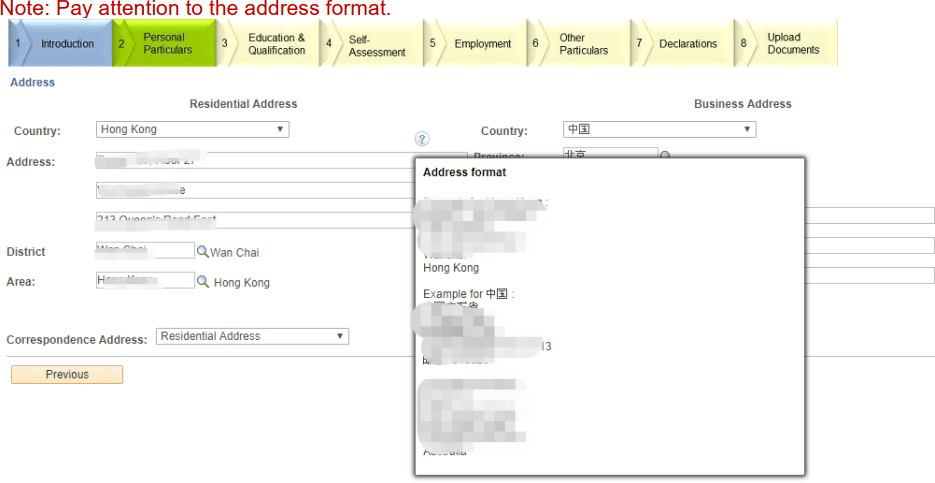Expand the Residential Address Country dropdown
935x483 pixels.
192,129
